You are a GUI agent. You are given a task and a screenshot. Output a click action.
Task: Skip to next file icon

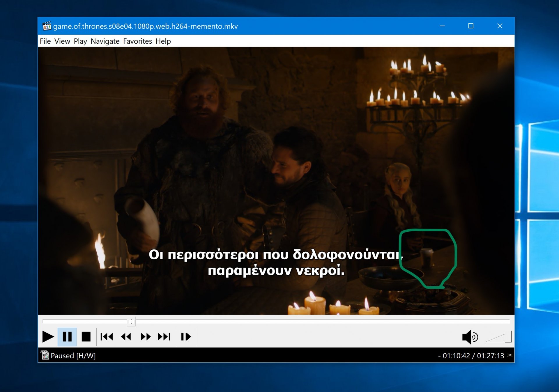[x=164, y=337]
